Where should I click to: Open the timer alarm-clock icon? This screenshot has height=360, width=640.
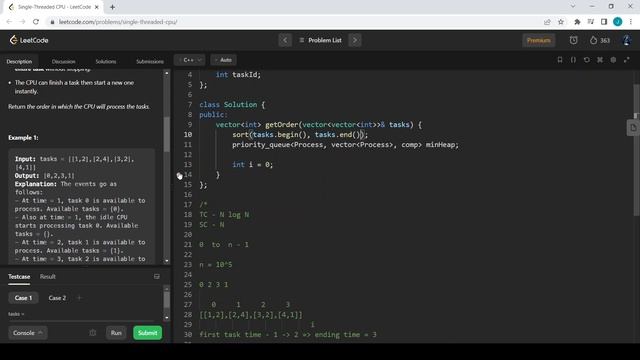tap(573, 40)
